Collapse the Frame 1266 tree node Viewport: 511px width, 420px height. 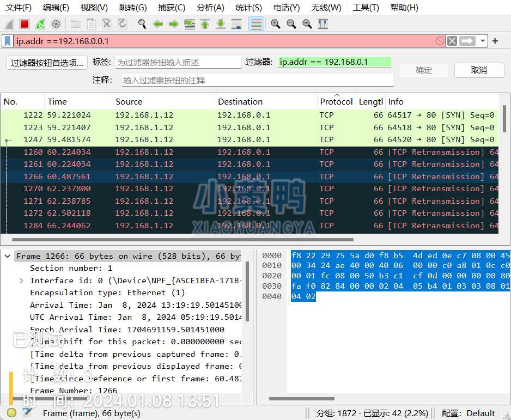pos(8,257)
